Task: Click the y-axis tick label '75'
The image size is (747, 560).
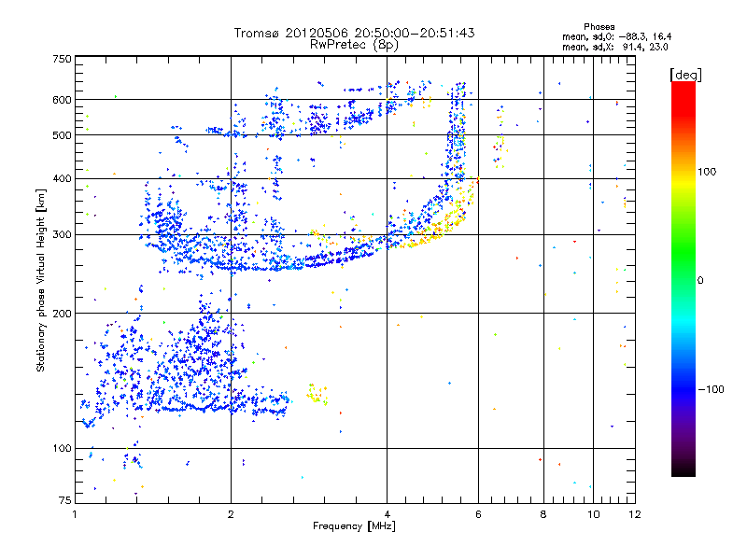Action: (x=65, y=500)
